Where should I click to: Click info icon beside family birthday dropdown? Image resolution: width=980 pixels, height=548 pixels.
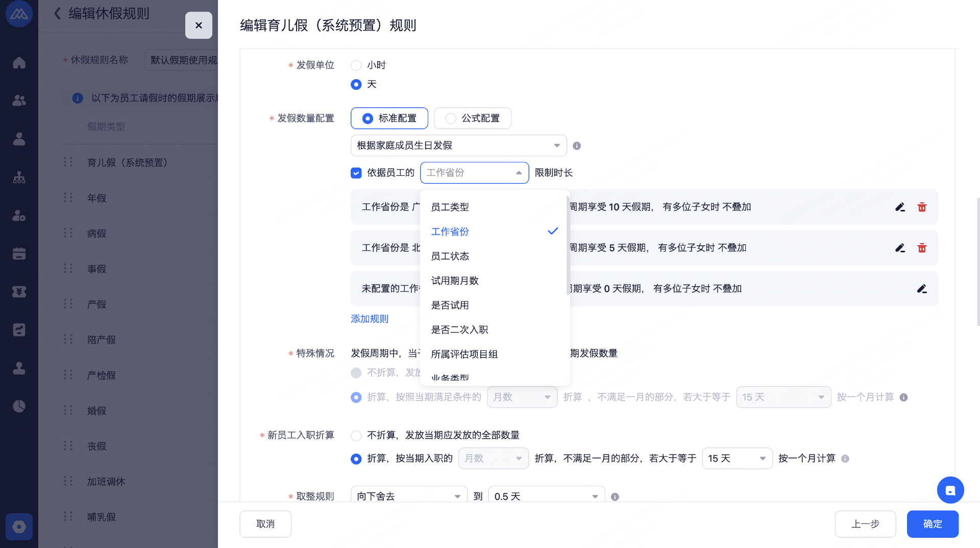(577, 146)
